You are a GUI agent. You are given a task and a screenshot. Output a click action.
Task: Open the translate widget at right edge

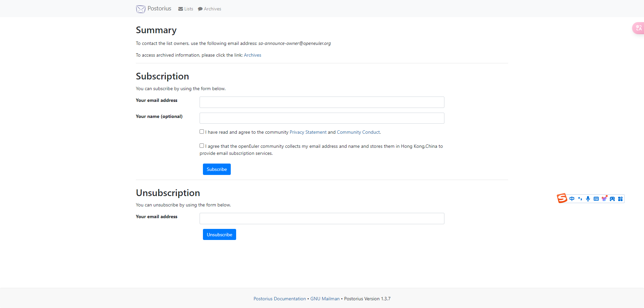tap(639, 28)
